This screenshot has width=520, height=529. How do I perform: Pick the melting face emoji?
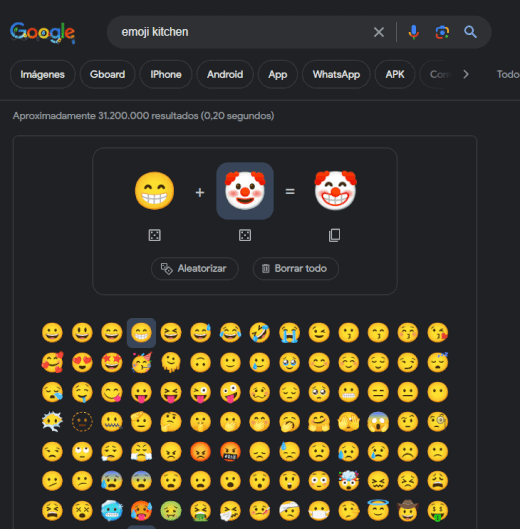pos(171,362)
